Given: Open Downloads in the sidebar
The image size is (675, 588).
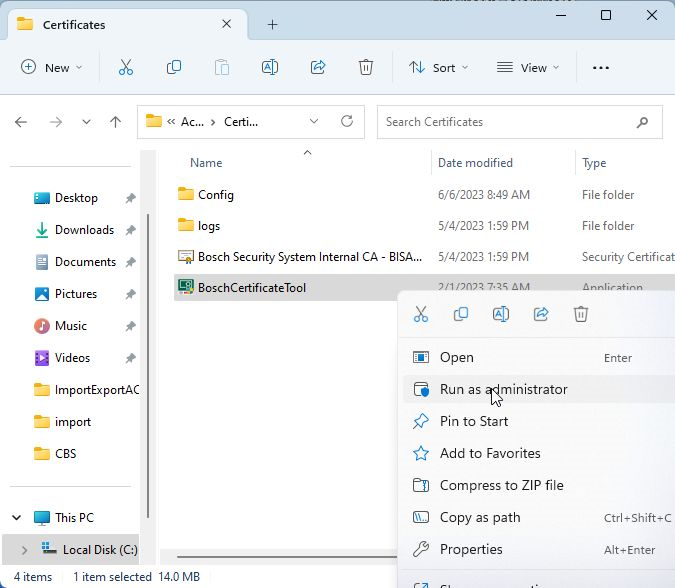Looking at the screenshot, I should [84, 230].
